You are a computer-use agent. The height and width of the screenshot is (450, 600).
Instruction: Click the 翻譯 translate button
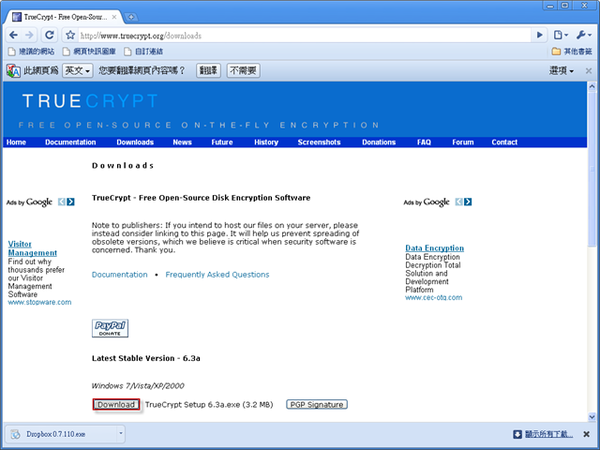pos(209,70)
